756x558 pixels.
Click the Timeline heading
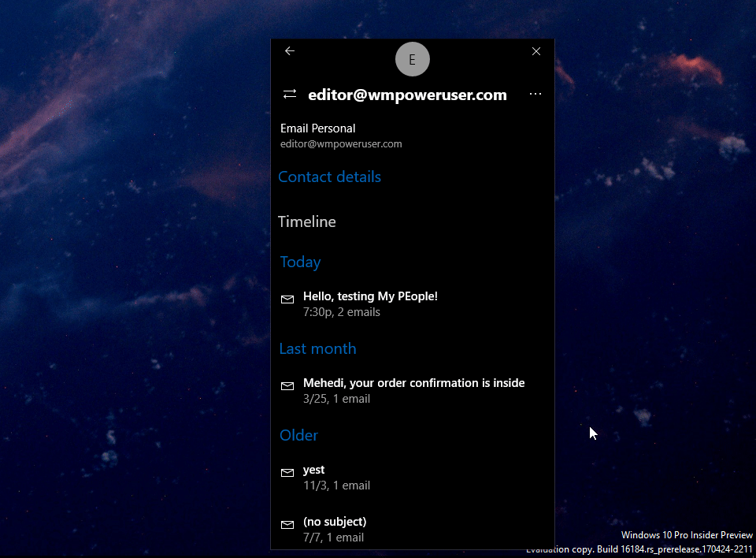tap(306, 221)
